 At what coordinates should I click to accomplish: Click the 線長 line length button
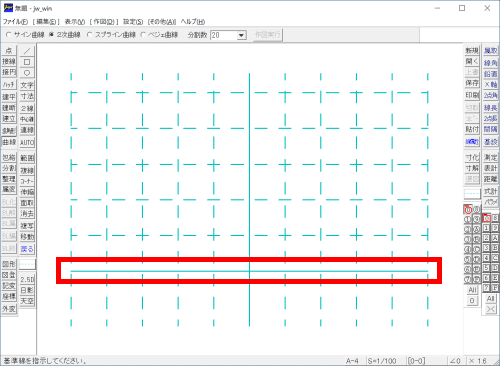(x=490, y=108)
